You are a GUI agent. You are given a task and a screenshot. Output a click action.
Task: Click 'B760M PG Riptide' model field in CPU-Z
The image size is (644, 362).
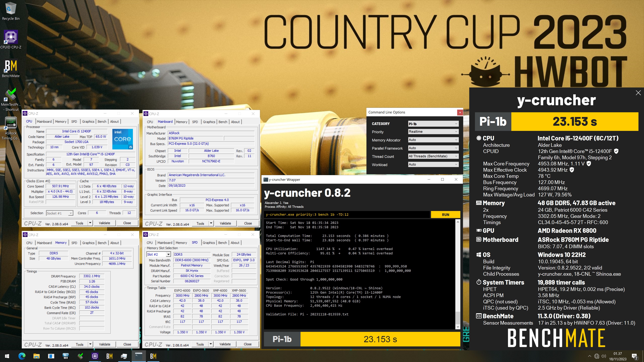tap(195, 138)
